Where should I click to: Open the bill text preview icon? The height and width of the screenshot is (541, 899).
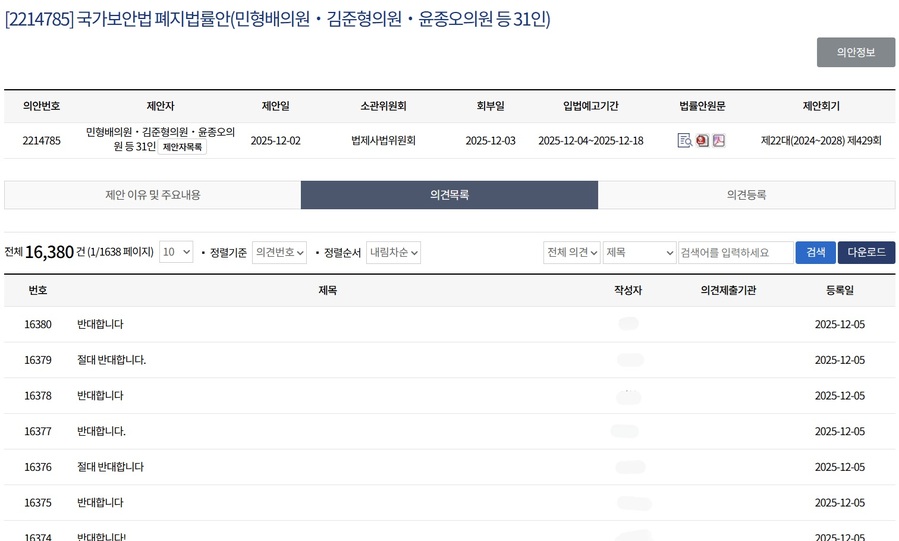[684, 140]
